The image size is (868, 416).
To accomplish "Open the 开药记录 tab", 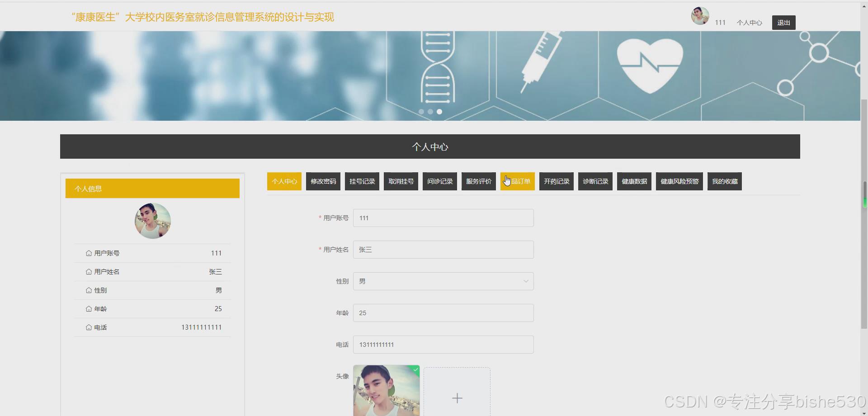I will point(557,181).
